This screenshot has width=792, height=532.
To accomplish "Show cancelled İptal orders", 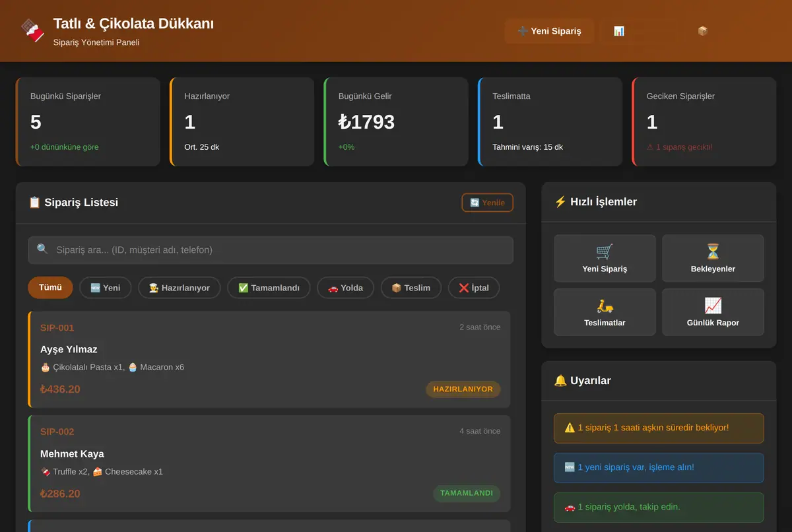I will 474,288.
